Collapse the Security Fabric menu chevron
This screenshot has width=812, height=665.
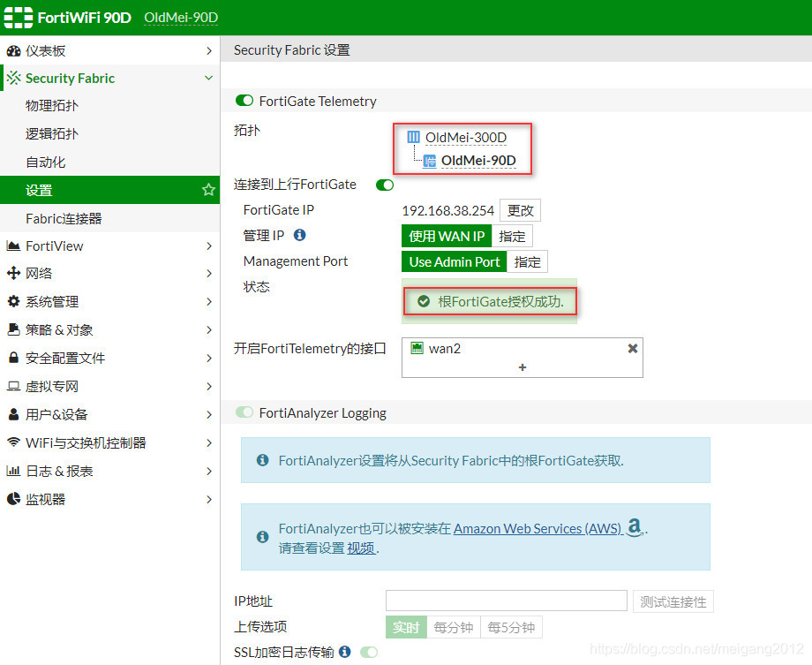(x=208, y=78)
